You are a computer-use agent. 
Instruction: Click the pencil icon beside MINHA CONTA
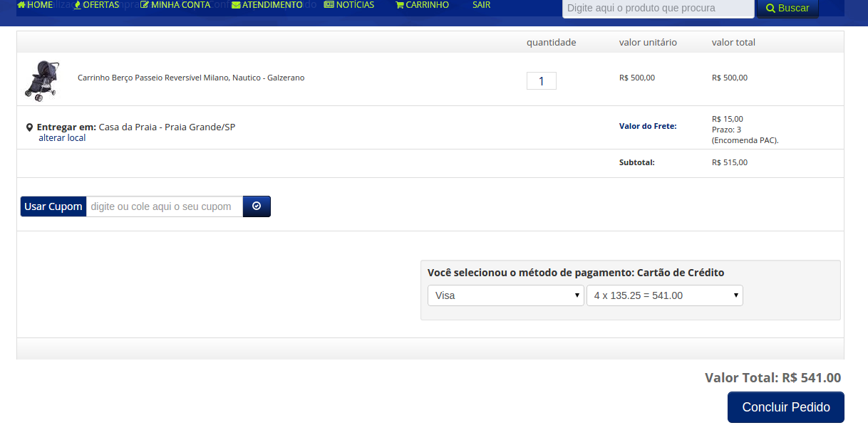pos(145,4)
